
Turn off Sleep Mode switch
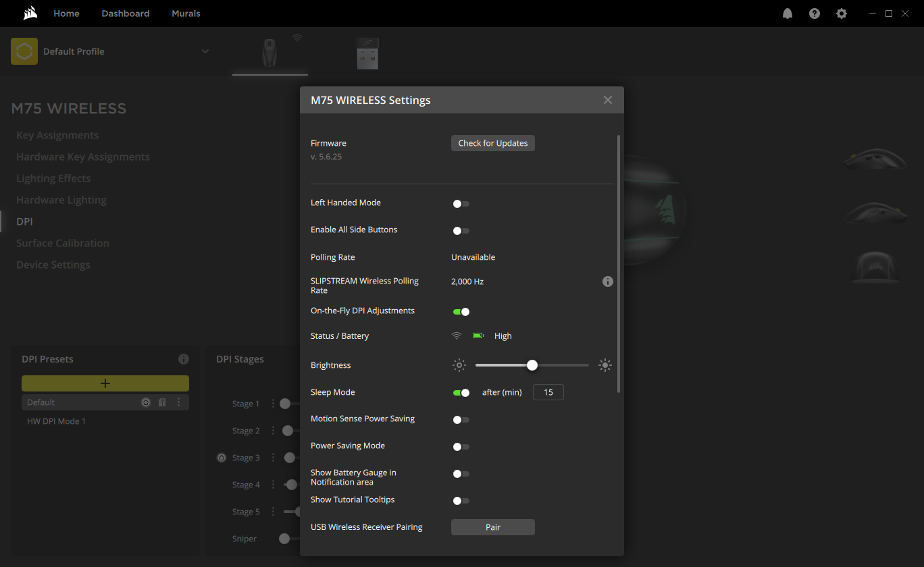[x=461, y=392]
